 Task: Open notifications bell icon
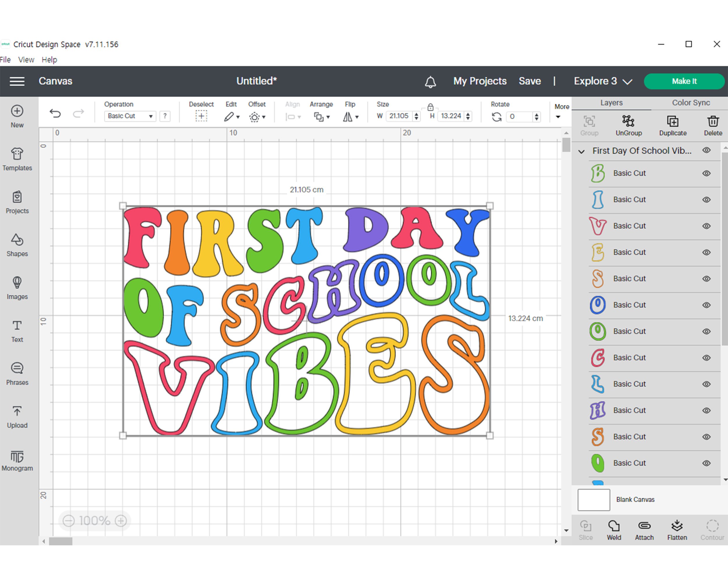(430, 82)
